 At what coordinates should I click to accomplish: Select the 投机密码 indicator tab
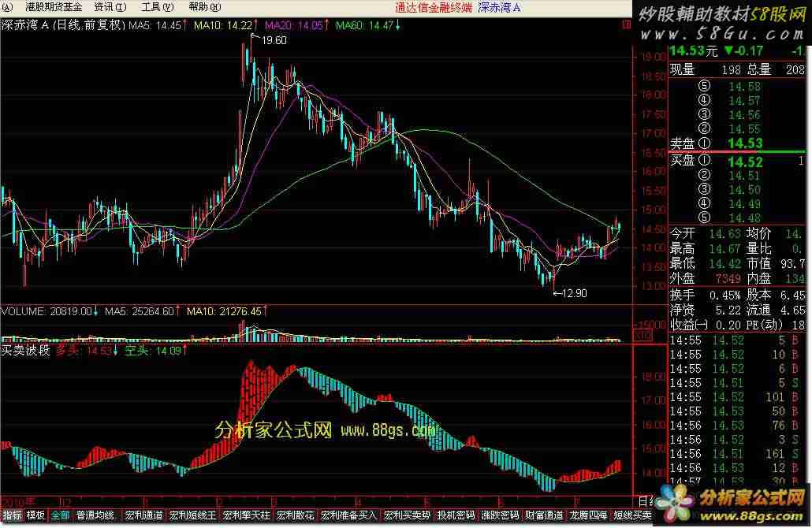pyautogui.click(x=456, y=515)
